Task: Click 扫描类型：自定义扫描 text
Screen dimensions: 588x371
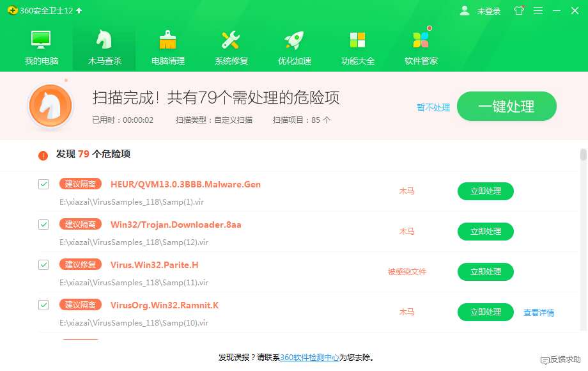Action: (214, 120)
